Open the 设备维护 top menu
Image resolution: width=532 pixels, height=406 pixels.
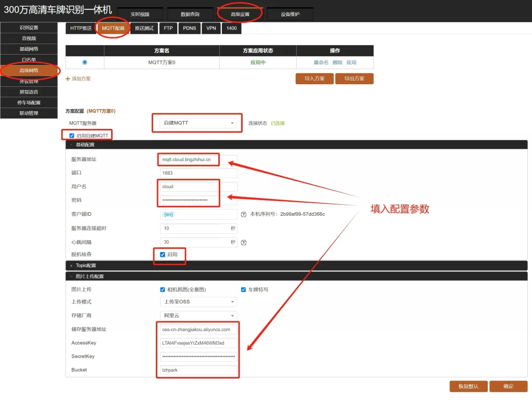point(290,14)
